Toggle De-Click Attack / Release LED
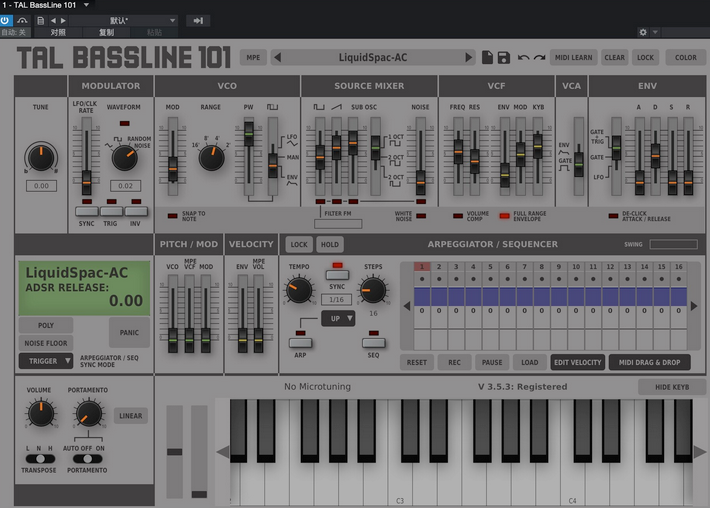 click(613, 216)
